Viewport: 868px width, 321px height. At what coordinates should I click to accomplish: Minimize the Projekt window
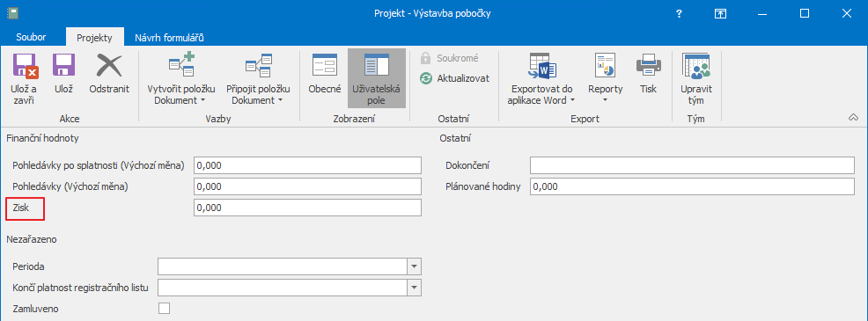[762, 14]
